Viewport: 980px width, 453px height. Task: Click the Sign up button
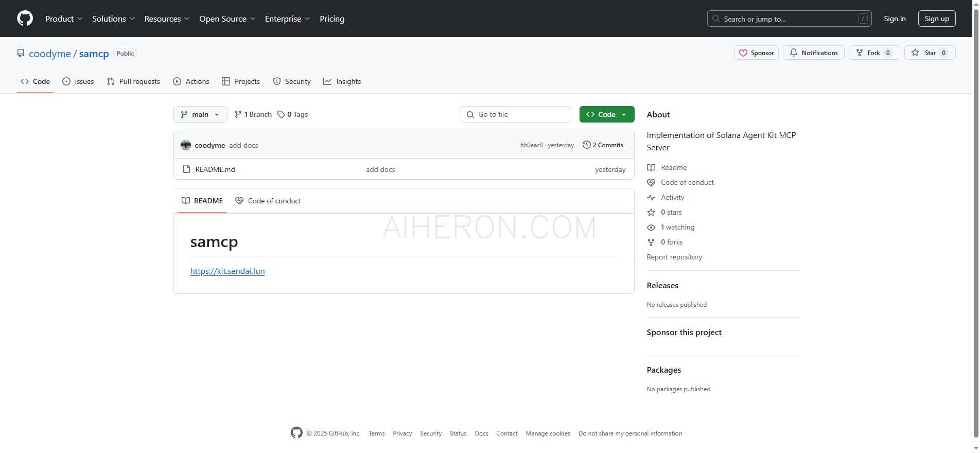[x=937, y=19]
